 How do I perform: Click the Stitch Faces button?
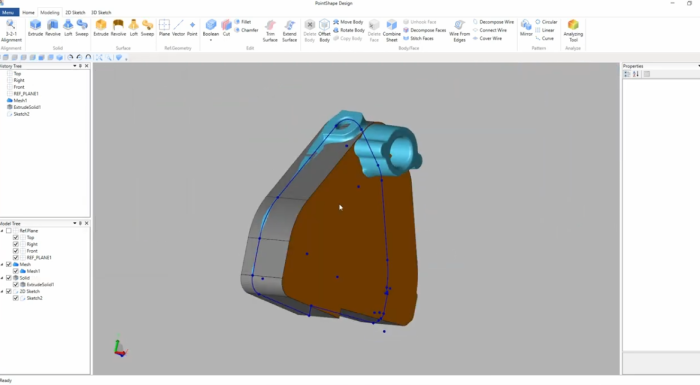pos(418,38)
